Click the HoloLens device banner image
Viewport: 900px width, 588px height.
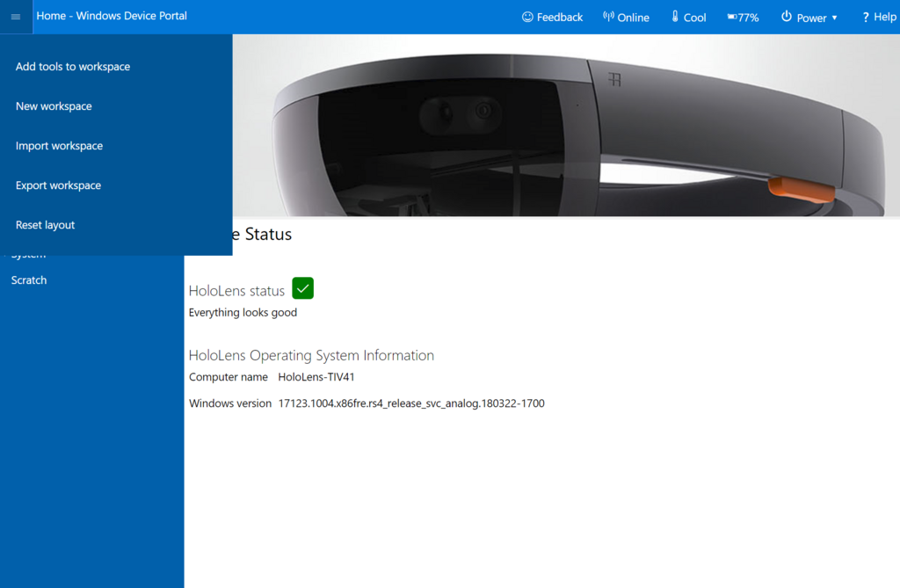tap(566, 125)
